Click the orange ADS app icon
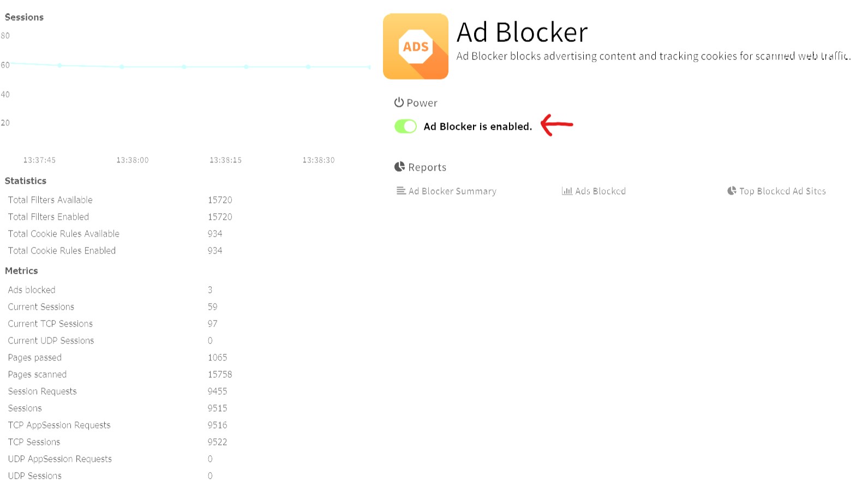The image size is (868, 495). 415,46
